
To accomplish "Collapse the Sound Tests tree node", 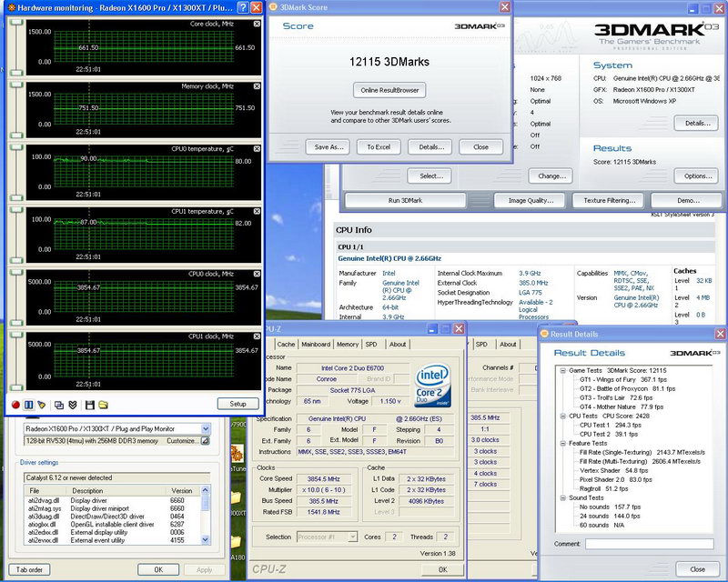I will tap(562, 497).
